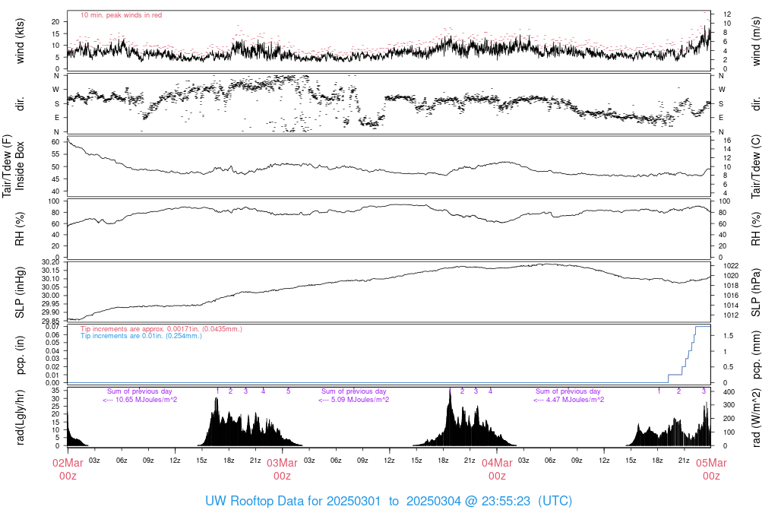Image resolution: width=778 pixels, height=532 pixels.
Task: Click the pcp. (mm) axis label
Action: coord(757,353)
